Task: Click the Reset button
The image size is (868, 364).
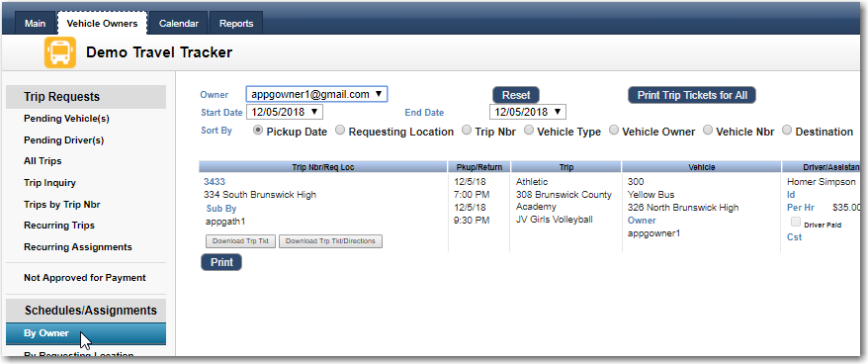Action: coord(516,95)
